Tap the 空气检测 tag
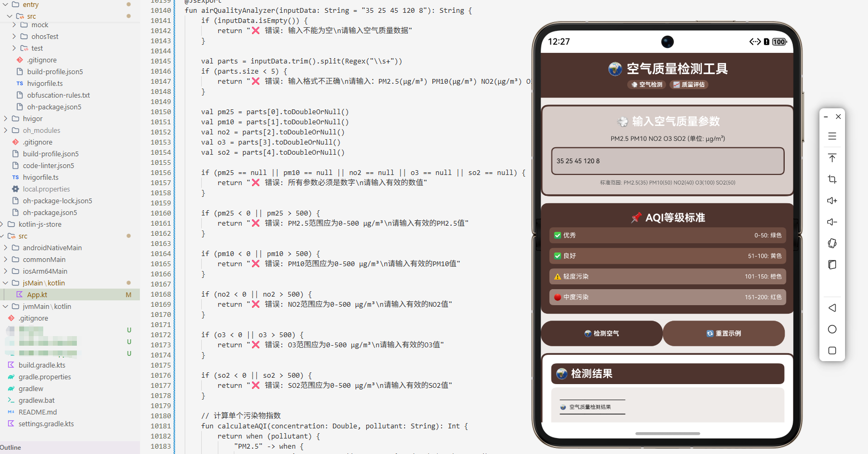The width and height of the screenshot is (868, 454). 646,85
